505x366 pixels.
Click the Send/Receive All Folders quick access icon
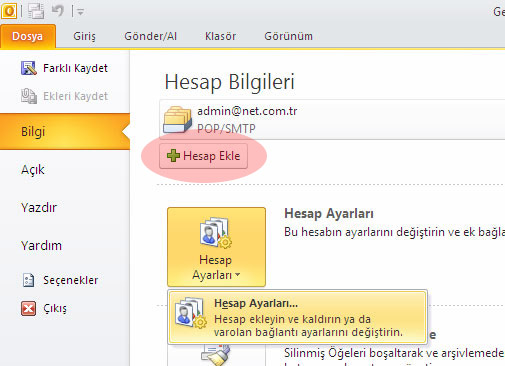pyautogui.click(x=35, y=11)
